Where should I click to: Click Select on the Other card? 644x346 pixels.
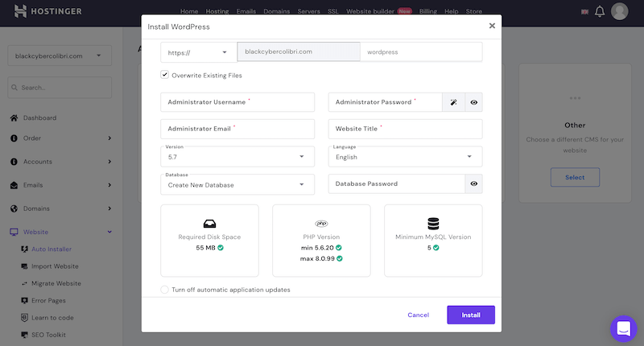point(575,177)
